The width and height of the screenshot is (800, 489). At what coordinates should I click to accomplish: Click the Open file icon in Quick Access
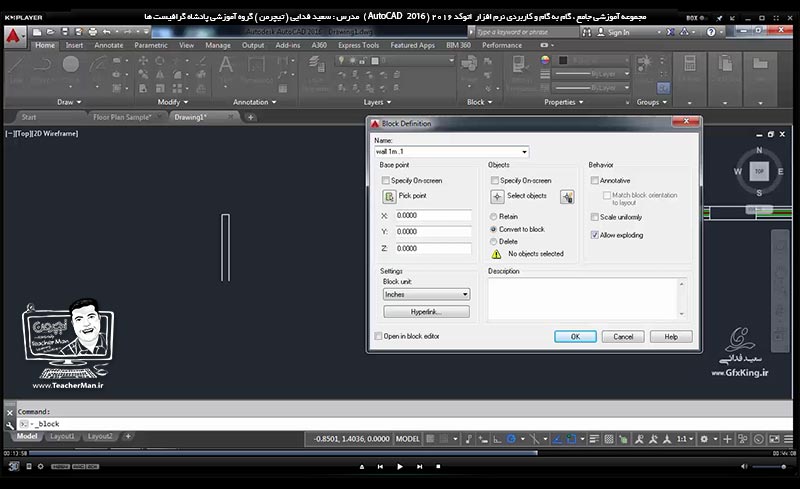[51, 32]
